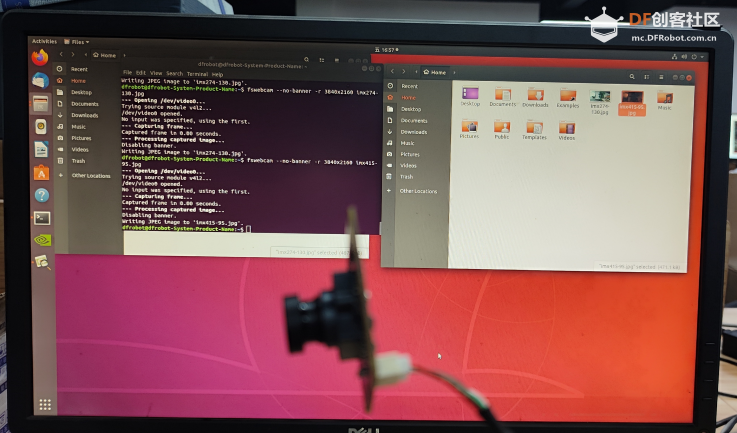Image resolution: width=737 pixels, height=433 pixels.
Task: Click Activities in the top bar
Action: [44, 41]
